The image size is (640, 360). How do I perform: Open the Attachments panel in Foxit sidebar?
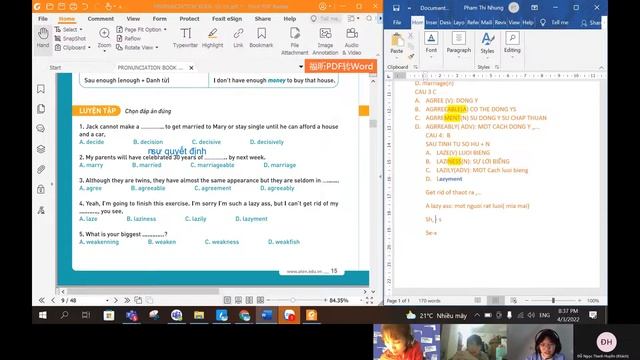[x=41, y=169]
